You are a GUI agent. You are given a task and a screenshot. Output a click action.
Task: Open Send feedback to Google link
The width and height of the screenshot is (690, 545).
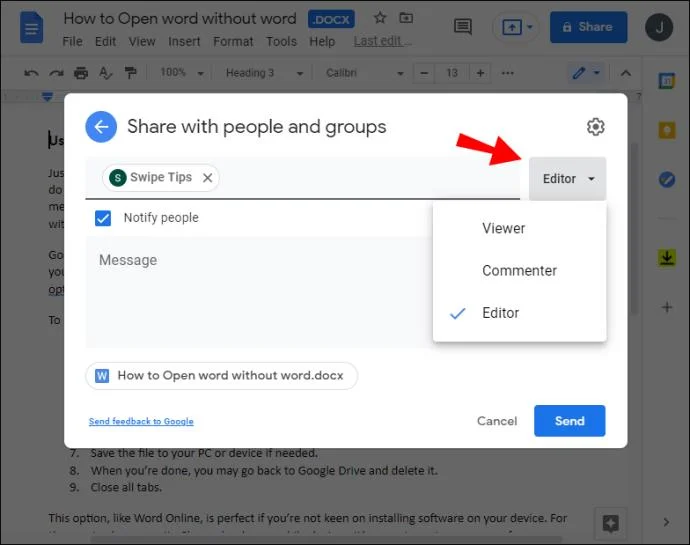[x=141, y=421]
